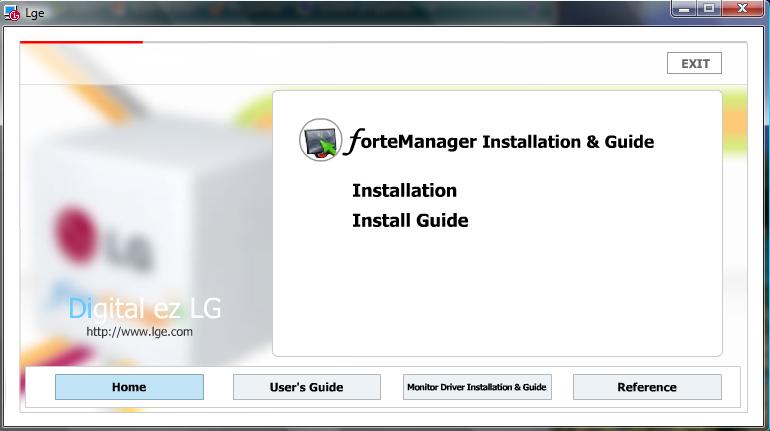
Task: Start the forteManager Installation
Action: 404,190
